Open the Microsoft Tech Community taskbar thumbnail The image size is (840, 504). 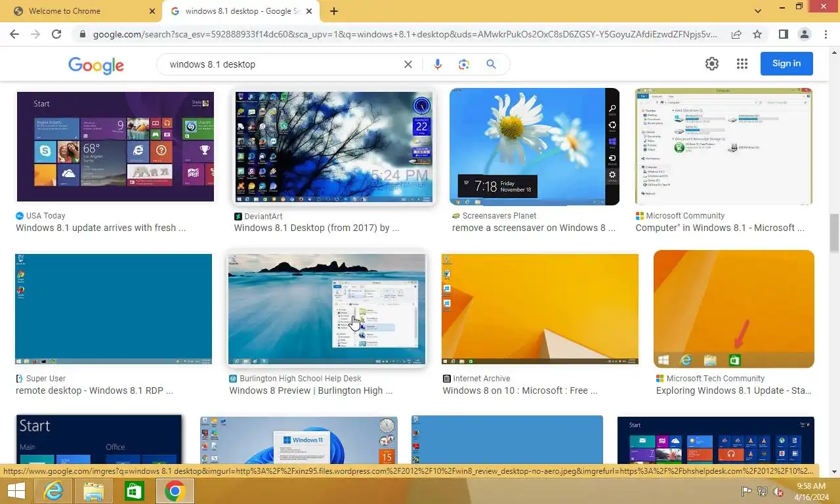tap(734, 308)
